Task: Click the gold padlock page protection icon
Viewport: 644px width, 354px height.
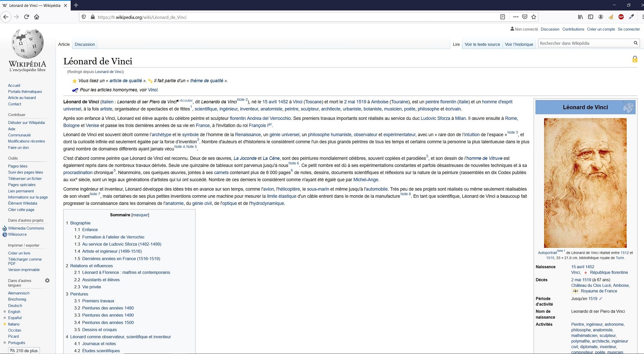Action: coord(635,59)
